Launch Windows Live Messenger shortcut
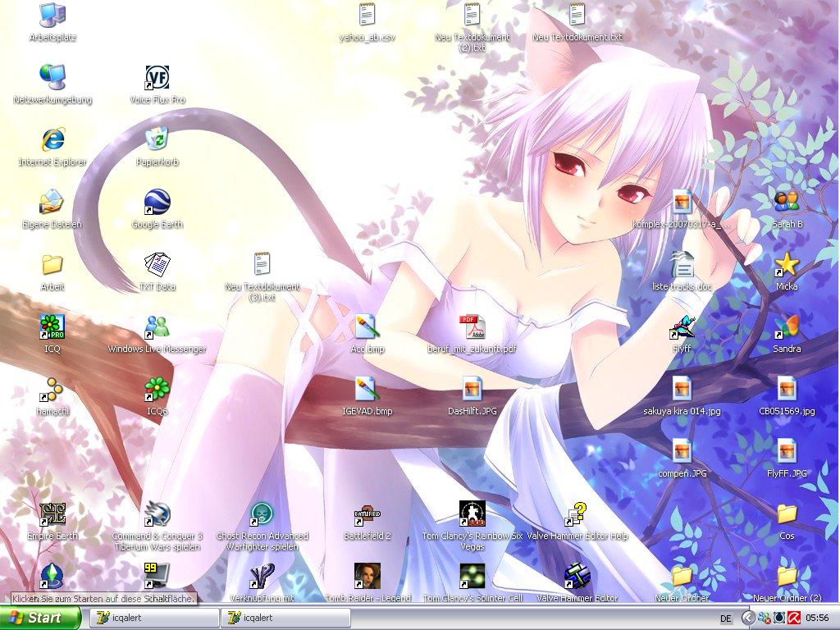Viewport: 840px width, 630px height. click(157, 326)
